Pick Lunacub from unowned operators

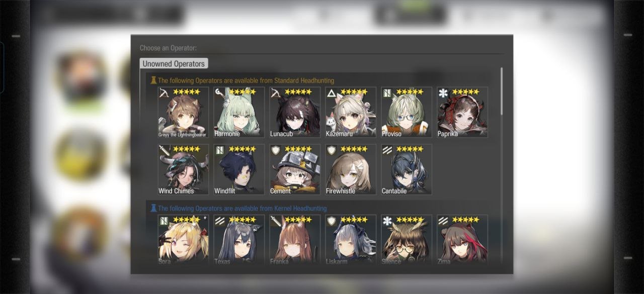(x=295, y=113)
